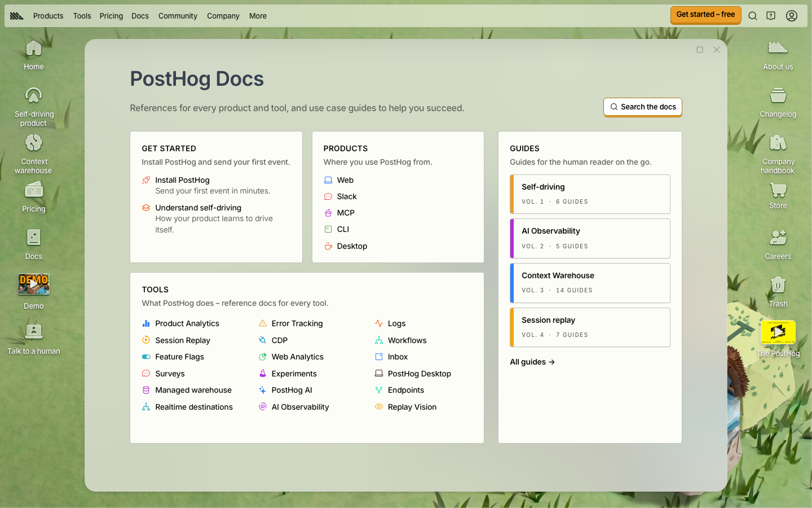Open the Self-driving product desktop icon
This screenshot has width=812, height=508.
pyautogui.click(x=34, y=107)
